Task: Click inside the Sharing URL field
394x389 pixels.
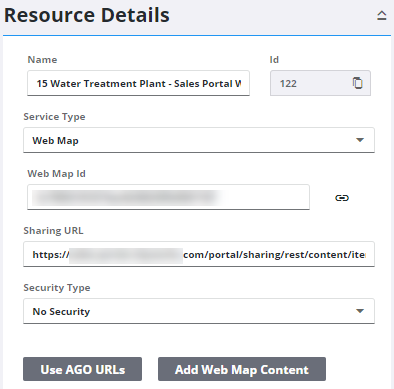Action: pyautogui.click(x=199, y=254)
